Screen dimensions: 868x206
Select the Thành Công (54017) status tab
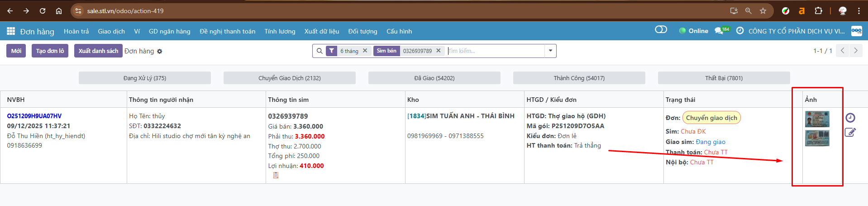(579, 78)
